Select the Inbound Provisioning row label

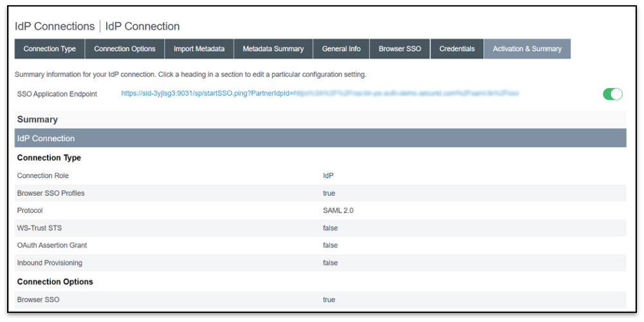[50, 263]
